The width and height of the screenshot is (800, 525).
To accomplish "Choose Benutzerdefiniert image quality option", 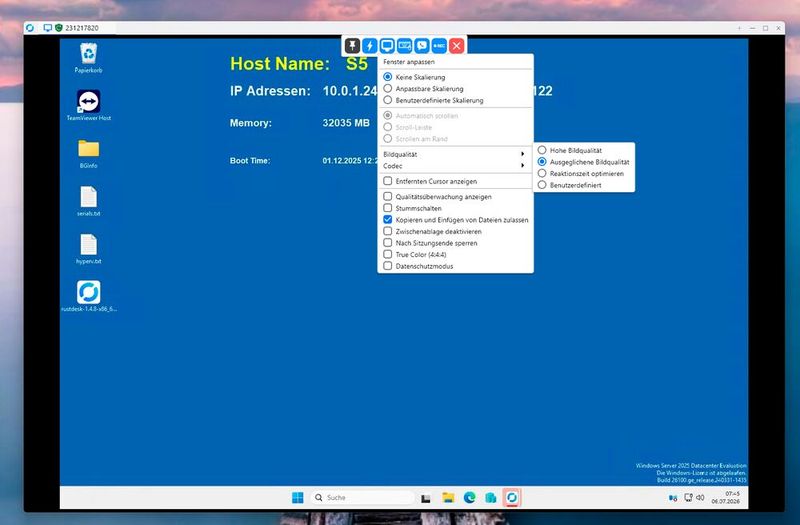I will coord(569,185).
